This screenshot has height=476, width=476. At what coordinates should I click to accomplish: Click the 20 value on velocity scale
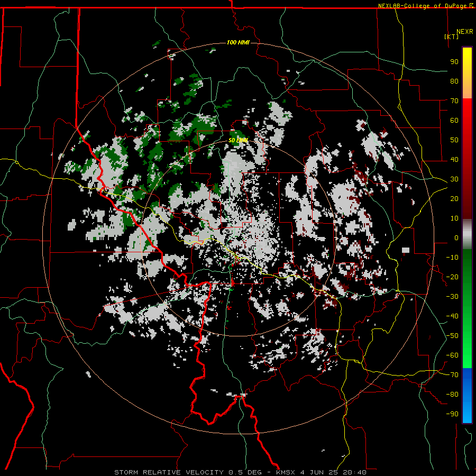pos(454,199)
